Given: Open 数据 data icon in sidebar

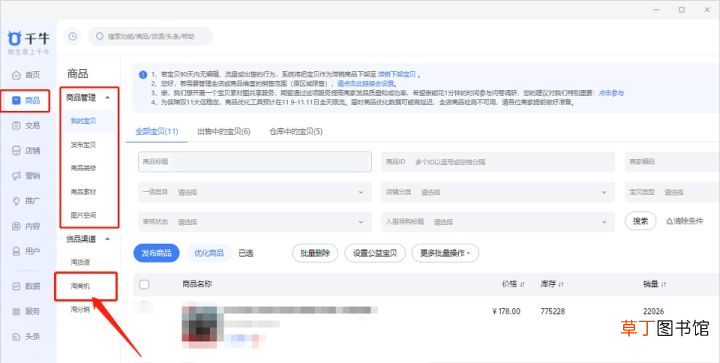Looking at the screenshot, I should click(x=16, y=286).
